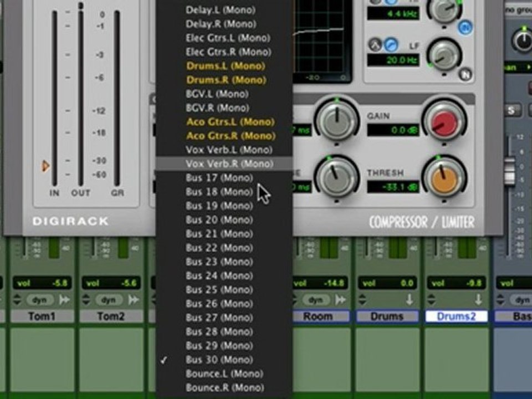
Task: Click the red GAIN knob
Action: pyautogui.click(x=444, y=122)
